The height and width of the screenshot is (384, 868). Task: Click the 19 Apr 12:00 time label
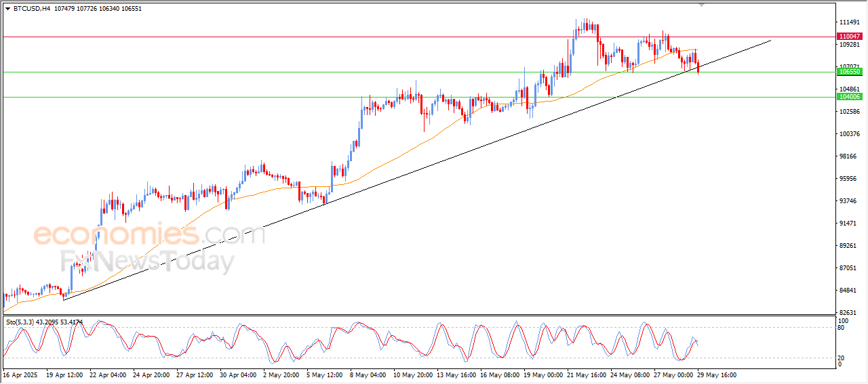click(64, 375)
